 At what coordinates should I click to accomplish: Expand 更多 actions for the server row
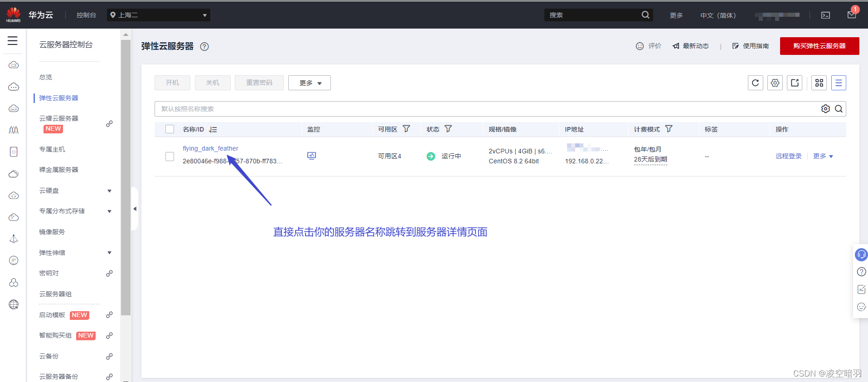(x=823, y=156)
